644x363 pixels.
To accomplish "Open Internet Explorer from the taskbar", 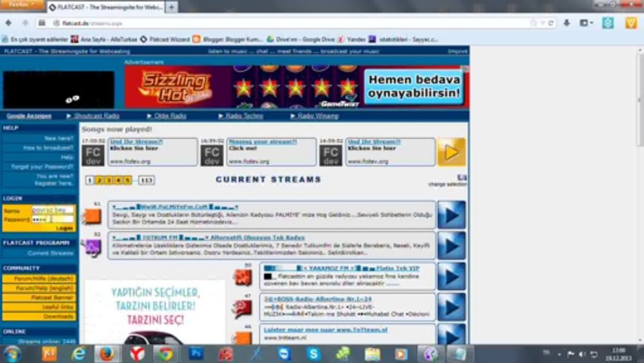I will (79, 354).
